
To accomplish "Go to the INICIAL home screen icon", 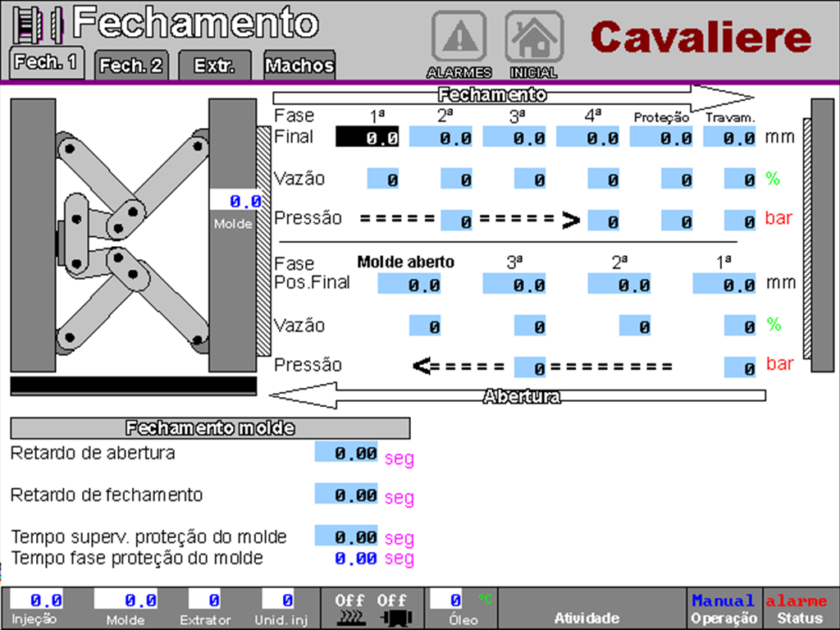I will click(533, 39).
